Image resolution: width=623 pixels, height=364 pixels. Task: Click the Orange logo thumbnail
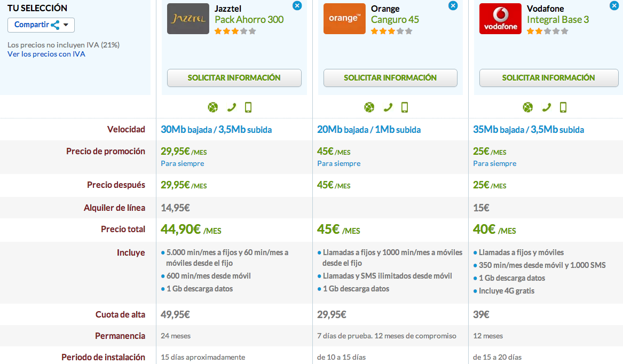(x=344, y=19)
